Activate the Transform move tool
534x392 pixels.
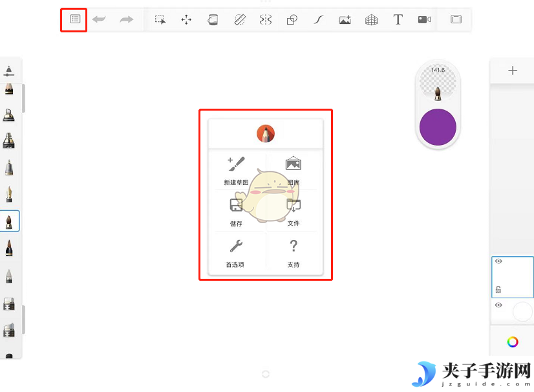tap(186, 19)
